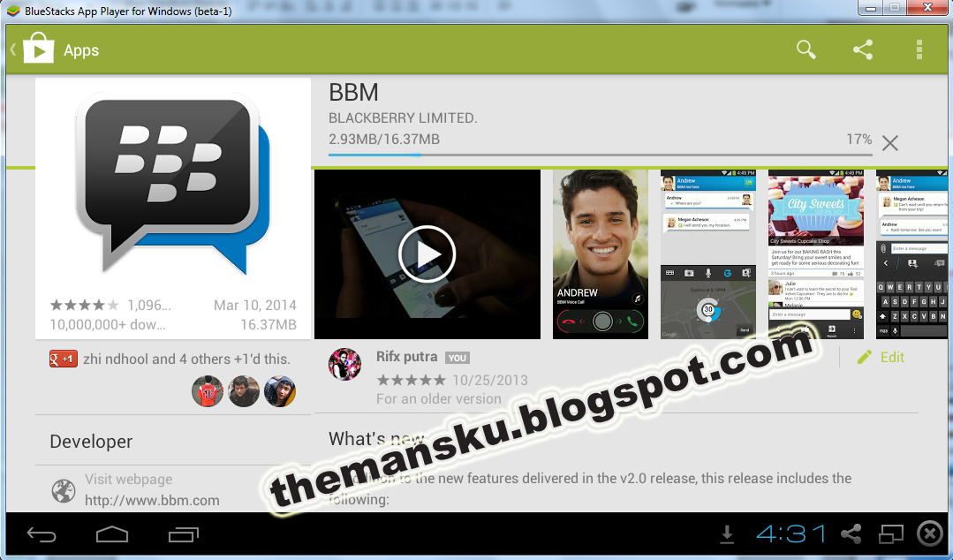The width and height of the screenshot is (953, 560).
Task: Visit the developer webpage http://www.bbm.com
Action: pos(152,501)
